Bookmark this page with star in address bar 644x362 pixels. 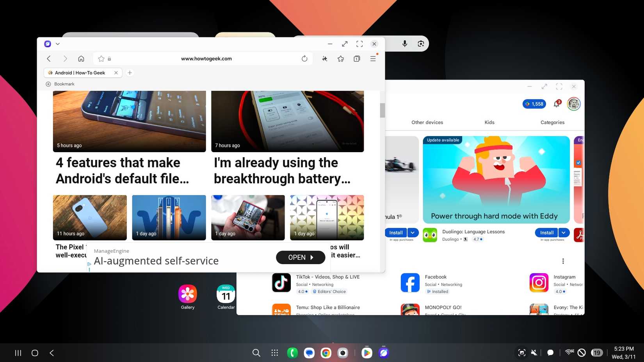101,59
